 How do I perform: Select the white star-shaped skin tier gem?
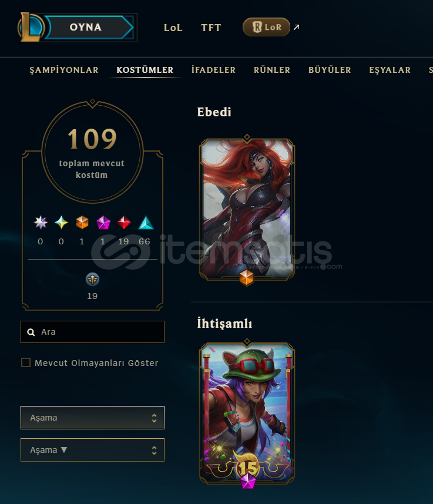click(41, 222)
